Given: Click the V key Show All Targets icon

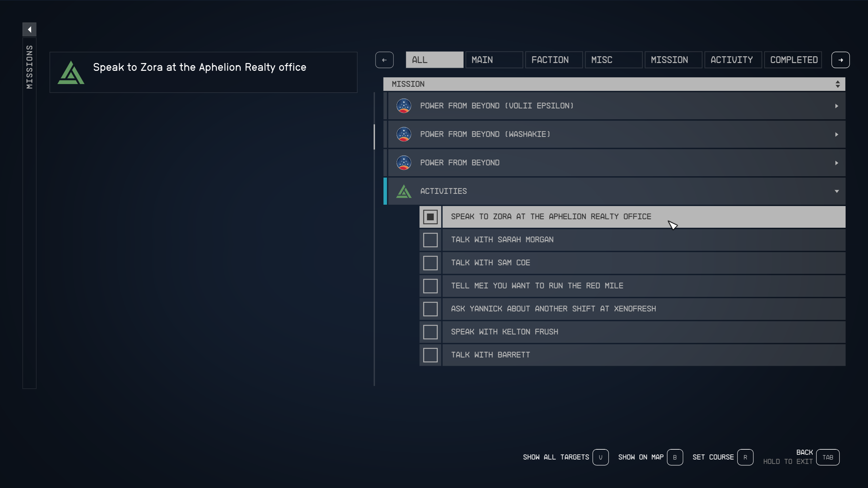Looking at the screenshot, I should (600, 457).
